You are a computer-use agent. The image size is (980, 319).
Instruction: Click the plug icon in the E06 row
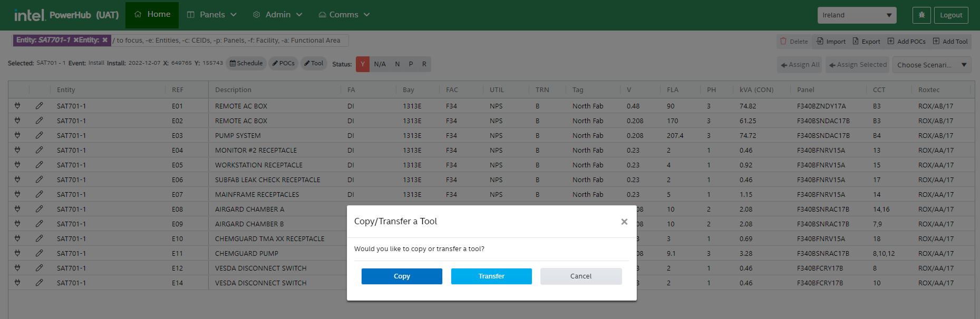(17, 180)
